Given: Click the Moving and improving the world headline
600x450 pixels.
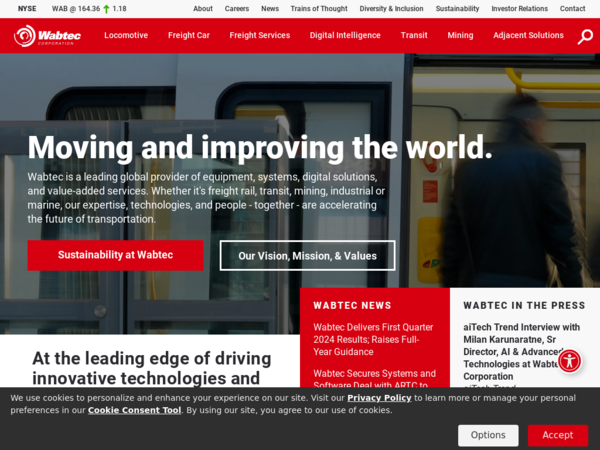Looking at the screenshot, I should [x=259, y=148].
